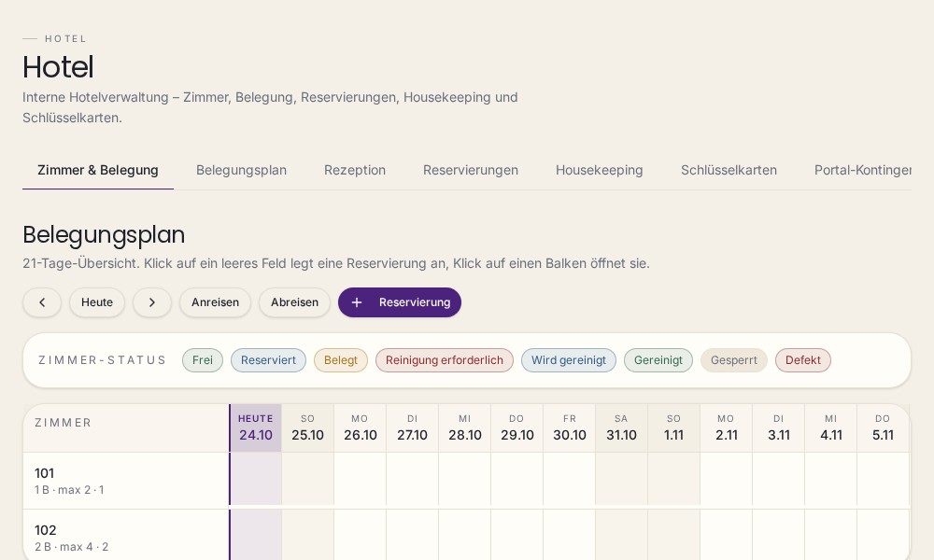Click the Zimmer column header
This screenshot has height=560, width=934.
click(x=126, y=427)
